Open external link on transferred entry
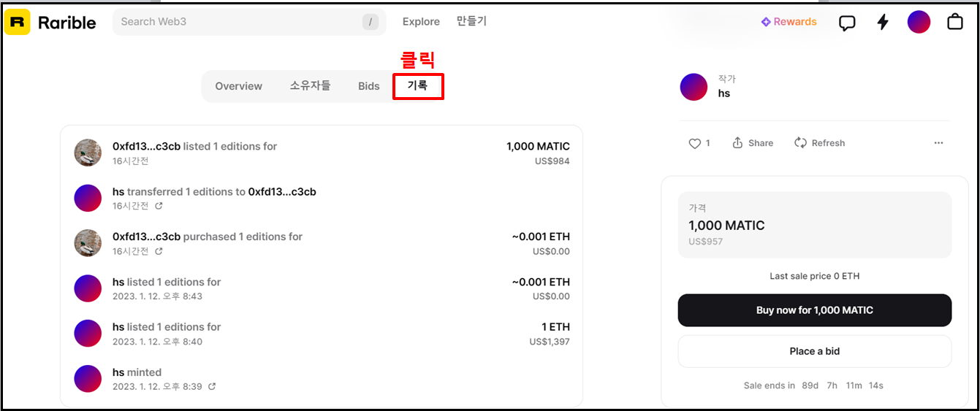Screen dimensions: 980x411 [159, 206]
